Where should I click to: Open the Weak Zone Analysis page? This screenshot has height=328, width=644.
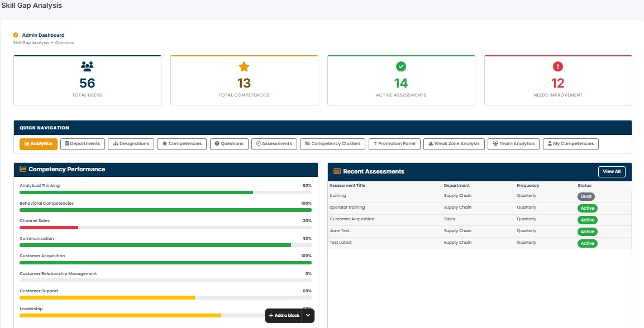click(x=454, y=144)
